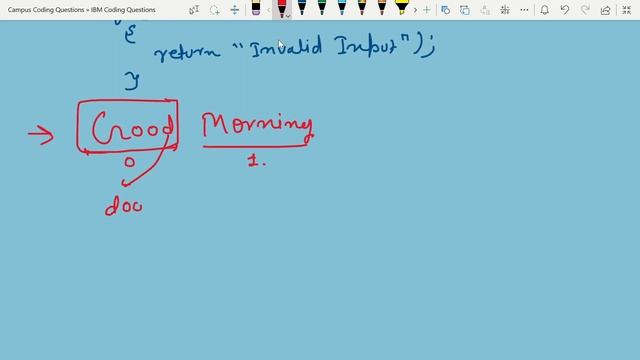Open the more options ellipsis menu

[524, 10]
